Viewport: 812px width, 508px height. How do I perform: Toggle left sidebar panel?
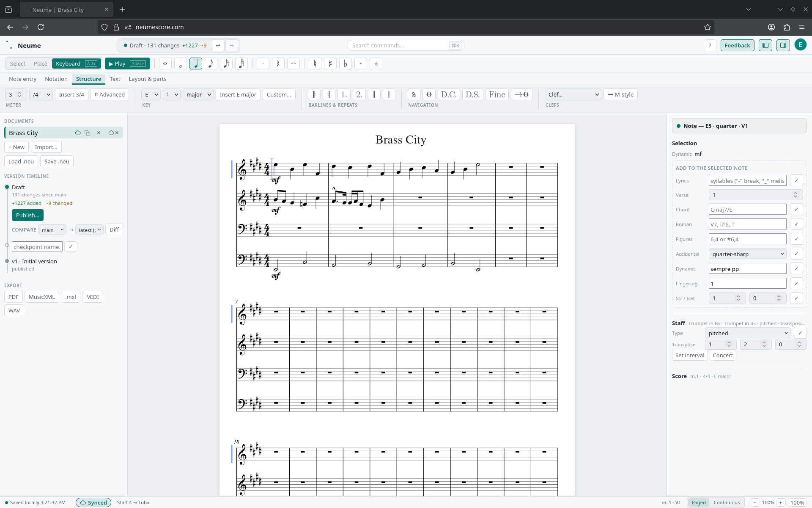[765, 45]
